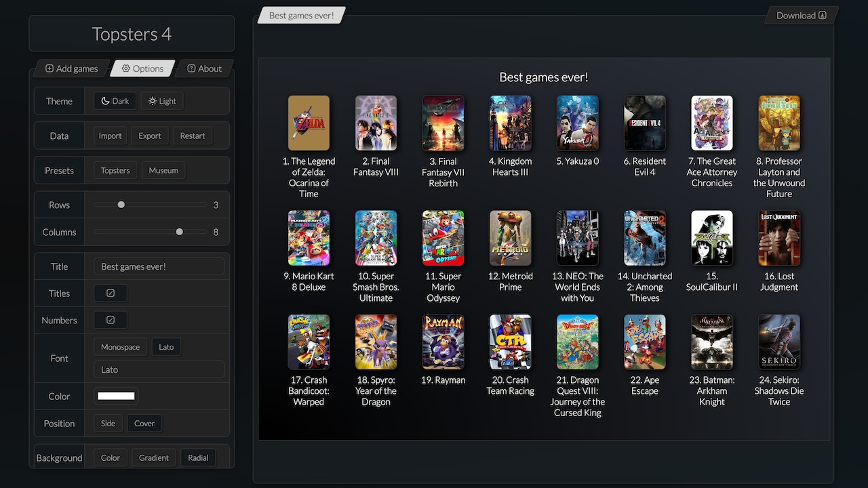
Task: Set title position to Side
Action: click(108, 423)
